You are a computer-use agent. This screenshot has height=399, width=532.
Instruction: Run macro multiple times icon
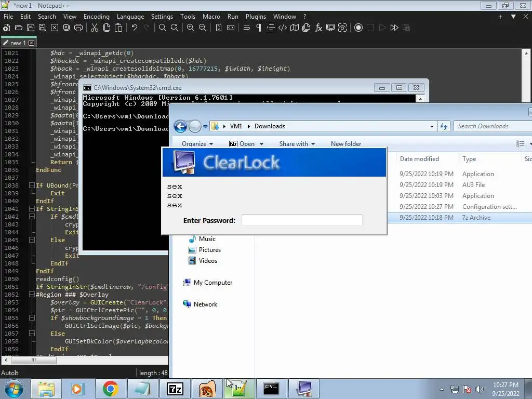[394, 28]
